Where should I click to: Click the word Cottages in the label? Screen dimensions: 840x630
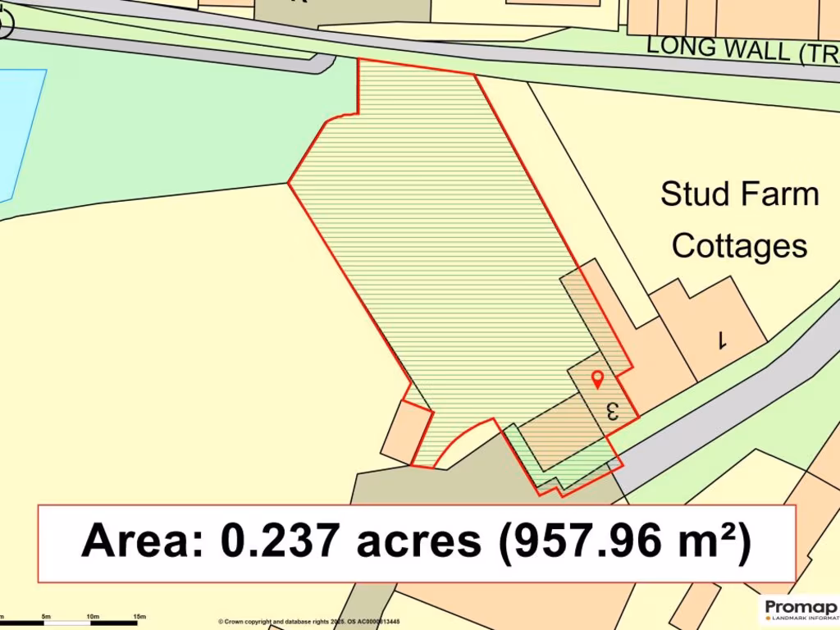(739, 245)
